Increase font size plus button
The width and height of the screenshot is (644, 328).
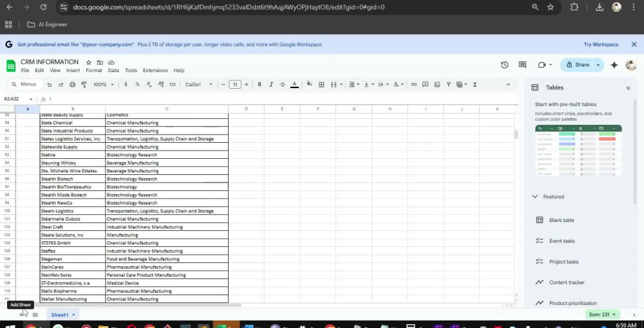pos(246,84)
